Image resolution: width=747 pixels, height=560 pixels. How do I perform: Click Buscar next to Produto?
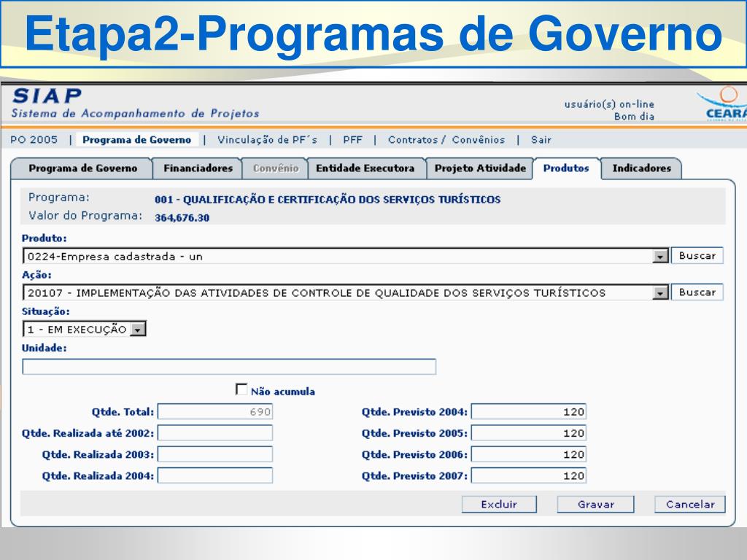[697, 256]
